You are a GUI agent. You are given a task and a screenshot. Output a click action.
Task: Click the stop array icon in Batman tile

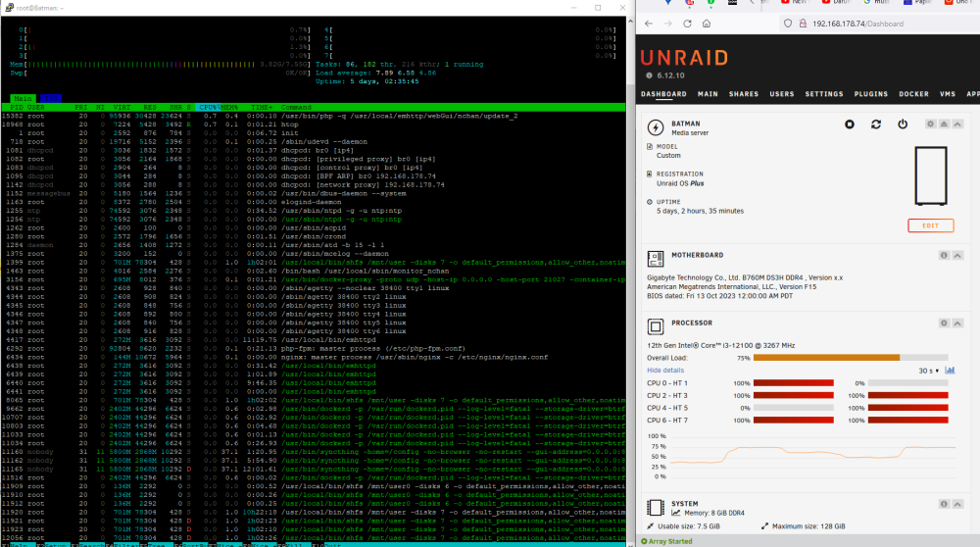tap(850, 124)
